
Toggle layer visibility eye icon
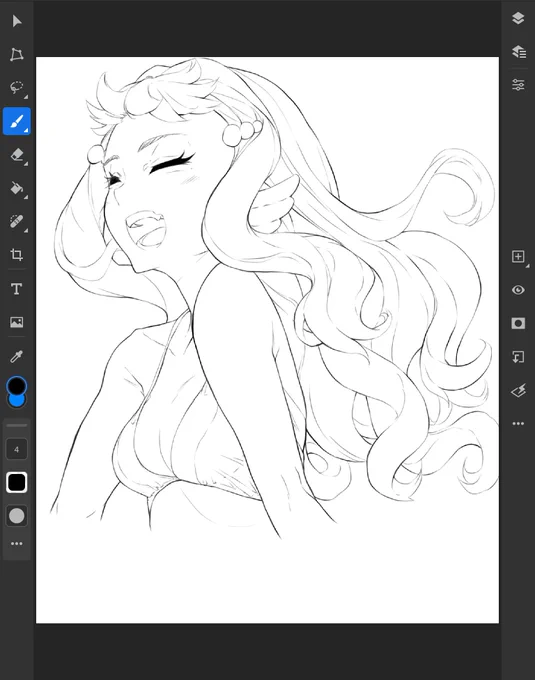click(x=518, y=290)
